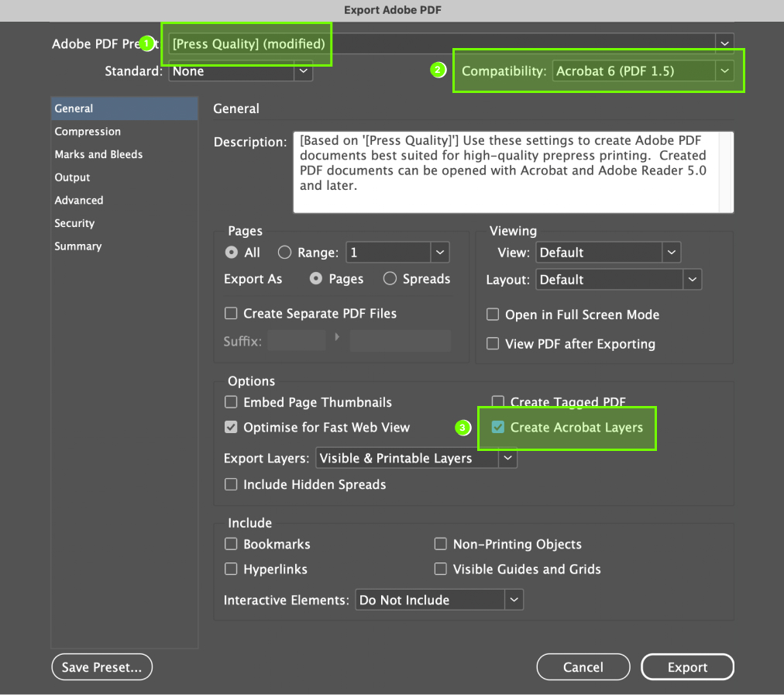This screenshot has width=784, height=695.
Task: Click the Description box scrollbar
Action: point(727,172)
